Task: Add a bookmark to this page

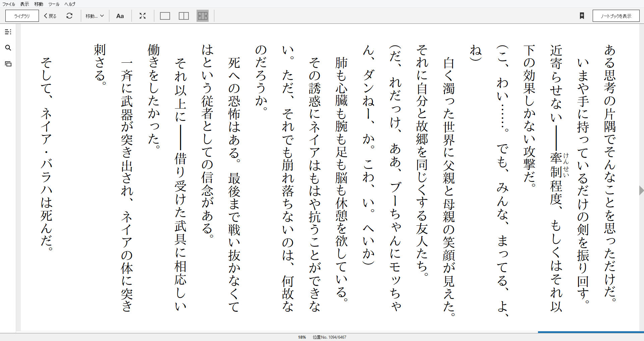Action: click(582, 16)
